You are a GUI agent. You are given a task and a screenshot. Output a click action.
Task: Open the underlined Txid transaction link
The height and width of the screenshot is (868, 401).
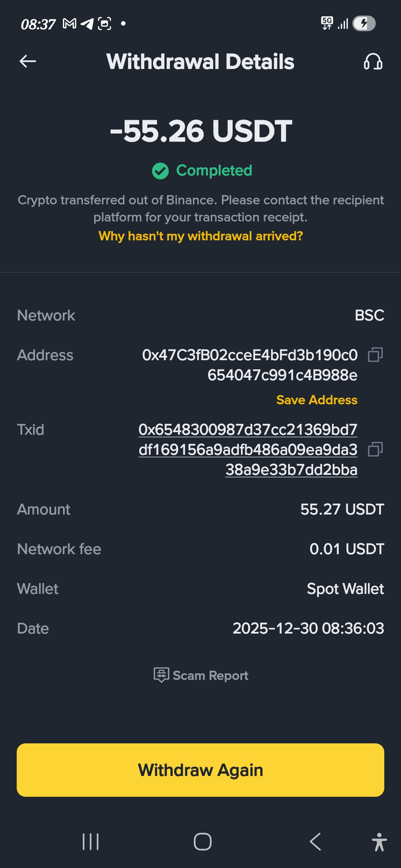[x=248, y=449]
